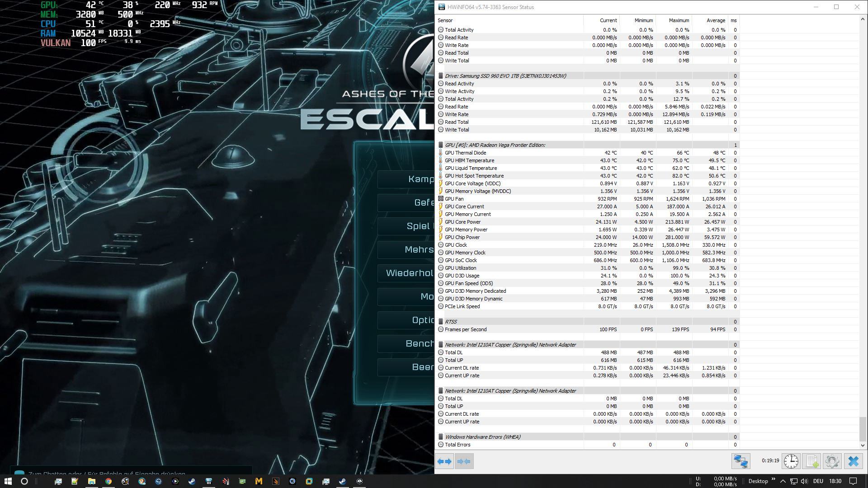This screenshot has width=868, height=488.
Task: Open the first Steam taskbar icon
Action: pyautogui.click(x=192, y=481)
